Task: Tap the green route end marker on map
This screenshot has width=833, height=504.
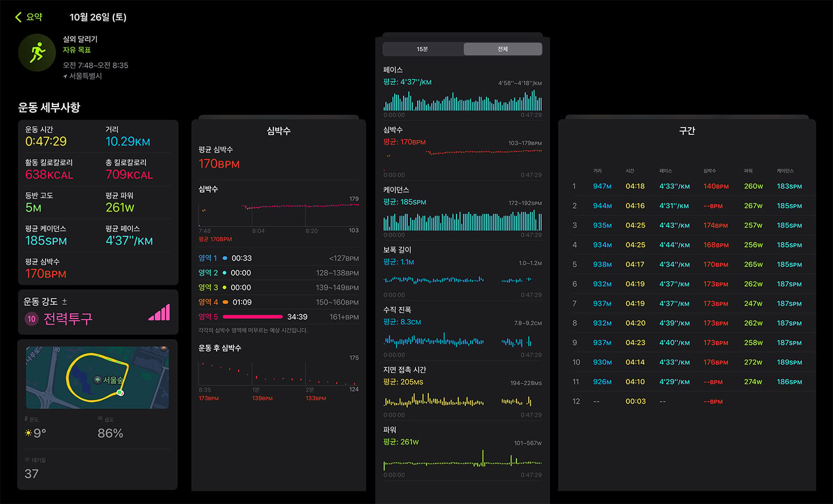Action: 120,392
